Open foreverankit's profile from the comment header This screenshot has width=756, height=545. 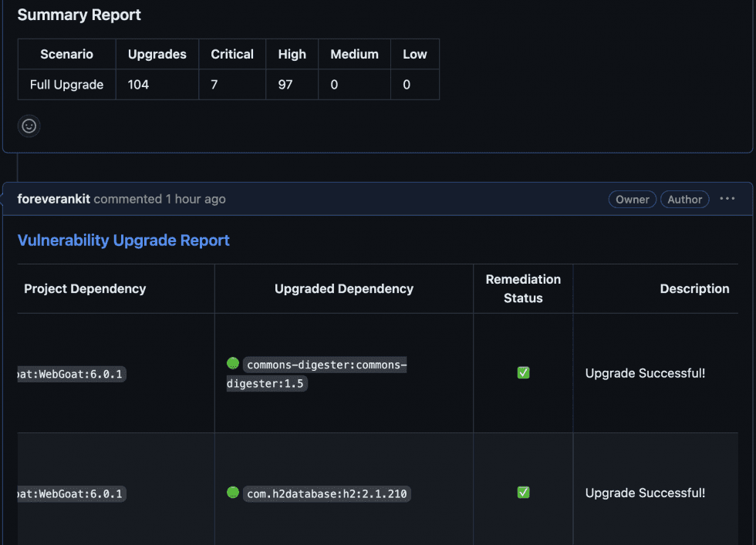(x=53, y=199)
